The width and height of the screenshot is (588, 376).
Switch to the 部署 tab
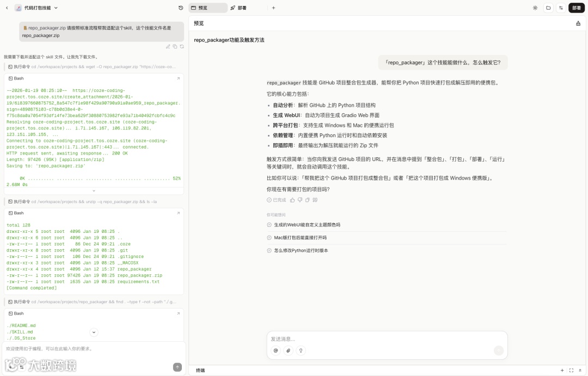pyautogui.click(x=238, y=8)
